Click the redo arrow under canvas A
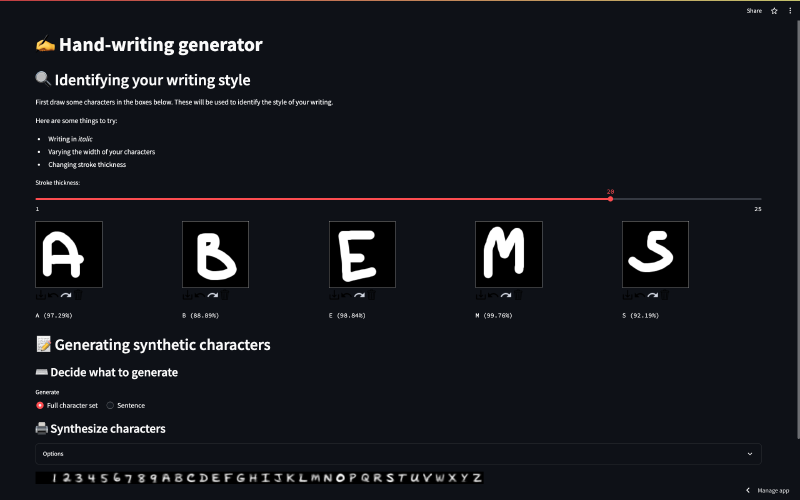800x500 pixels. pyautogui.click(x=66, y=295)
